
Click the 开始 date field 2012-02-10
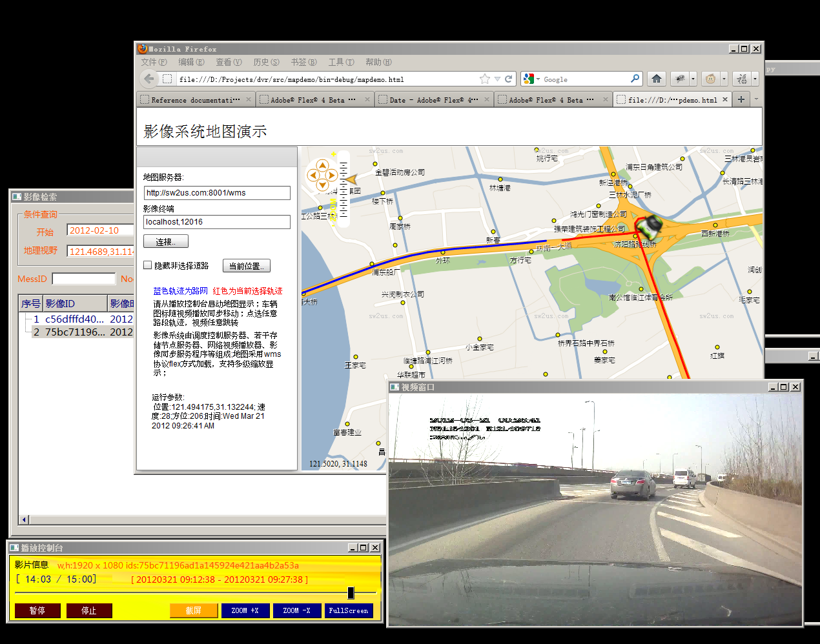point(101,230)
